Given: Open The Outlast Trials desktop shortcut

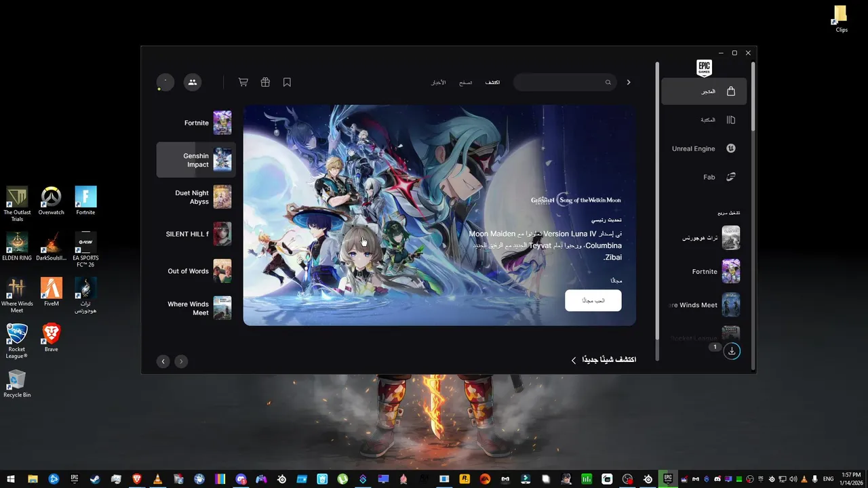Looking at the screenshot, I should [x=17, y=204].
